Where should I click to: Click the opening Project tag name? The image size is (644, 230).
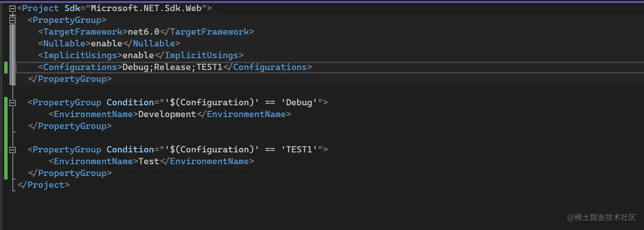point(40,8)
